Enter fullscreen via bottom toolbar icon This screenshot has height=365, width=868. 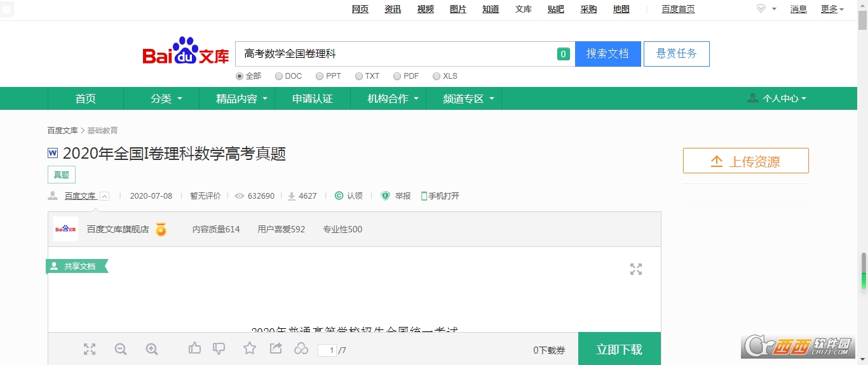click(90, 349)
